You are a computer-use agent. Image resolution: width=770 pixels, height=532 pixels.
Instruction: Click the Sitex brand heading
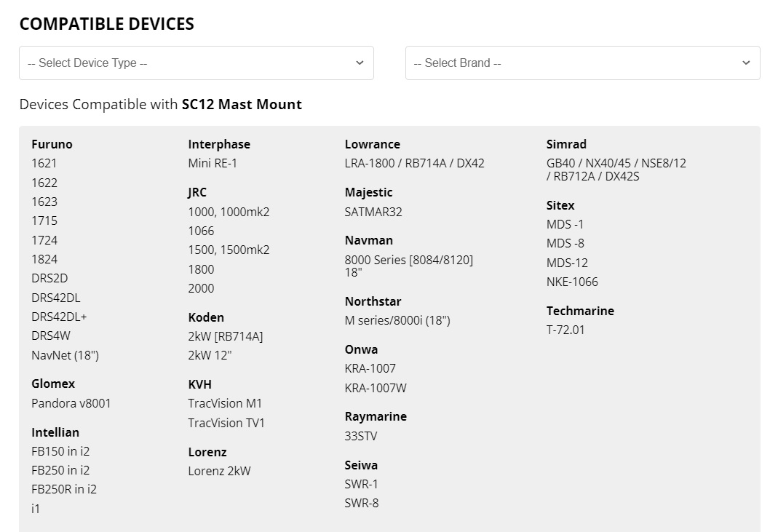pyautogui.click(x=560, y=205)
